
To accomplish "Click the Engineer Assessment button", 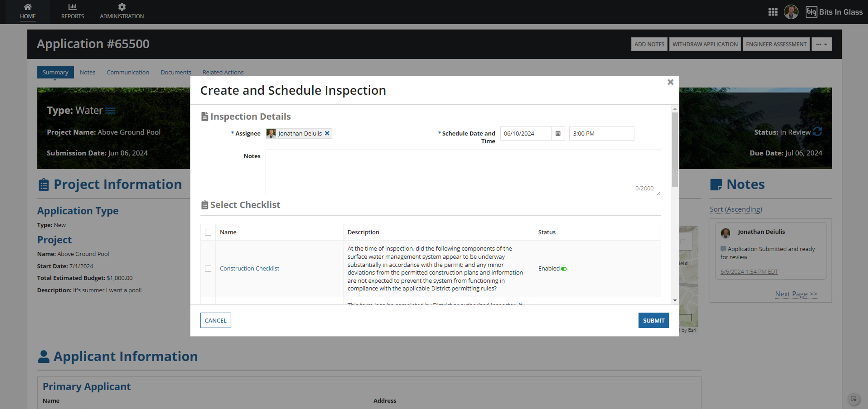I will (x=776, y=45).
